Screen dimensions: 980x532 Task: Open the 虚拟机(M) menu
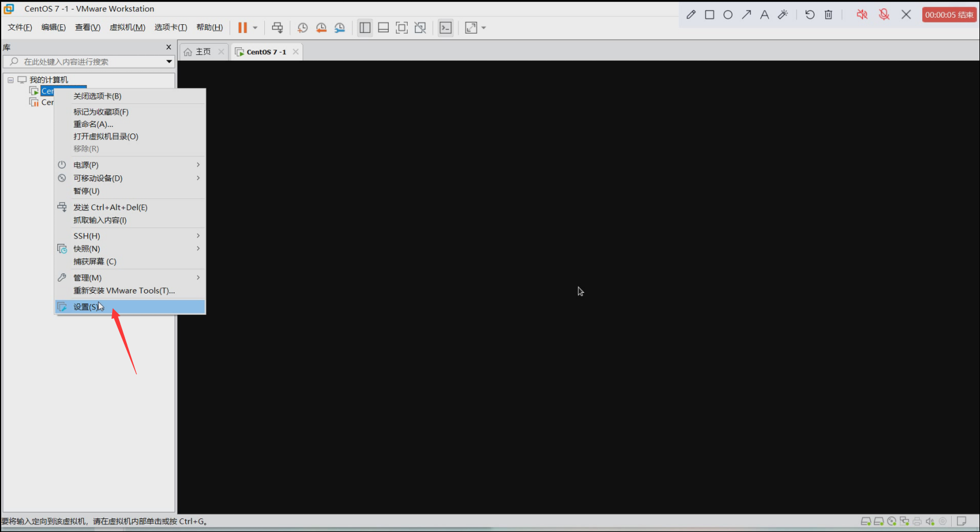click(x=127, y=28)
